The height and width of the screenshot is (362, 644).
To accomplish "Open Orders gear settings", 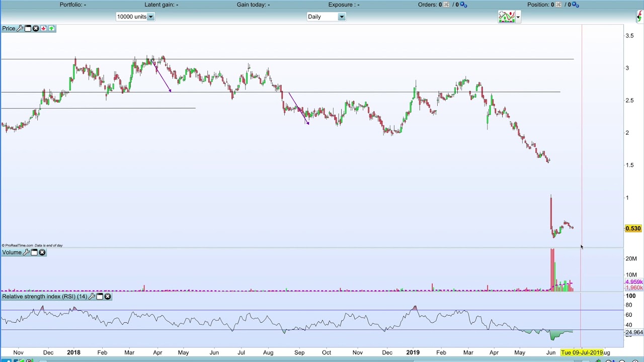I will point(463,5).
